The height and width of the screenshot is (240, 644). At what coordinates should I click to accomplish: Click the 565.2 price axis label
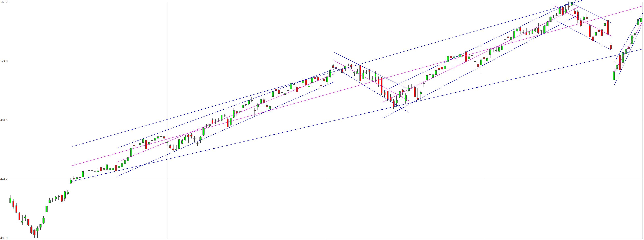click(x=4, y=2)
